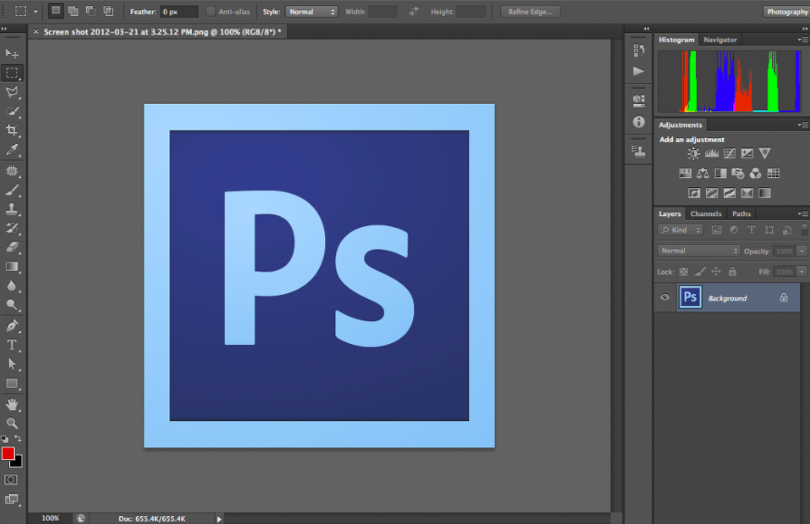Select the Path Selection tool

point(11,364)
